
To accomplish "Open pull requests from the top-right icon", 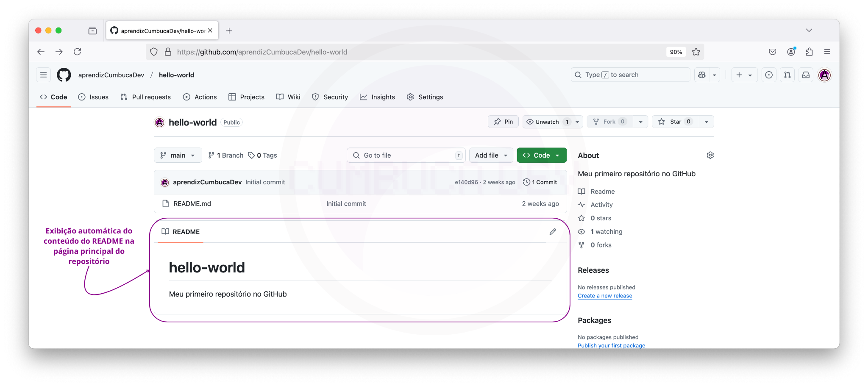I will point(787,75).
